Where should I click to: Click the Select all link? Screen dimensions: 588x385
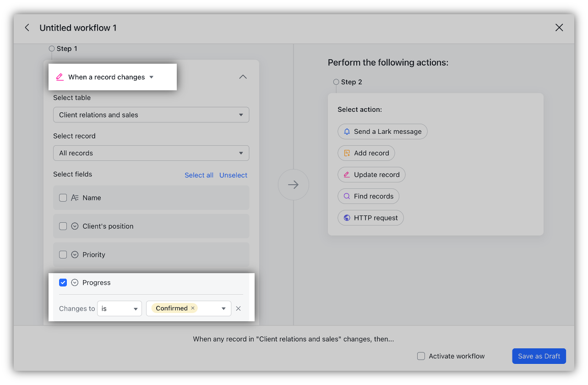(199, 175)
